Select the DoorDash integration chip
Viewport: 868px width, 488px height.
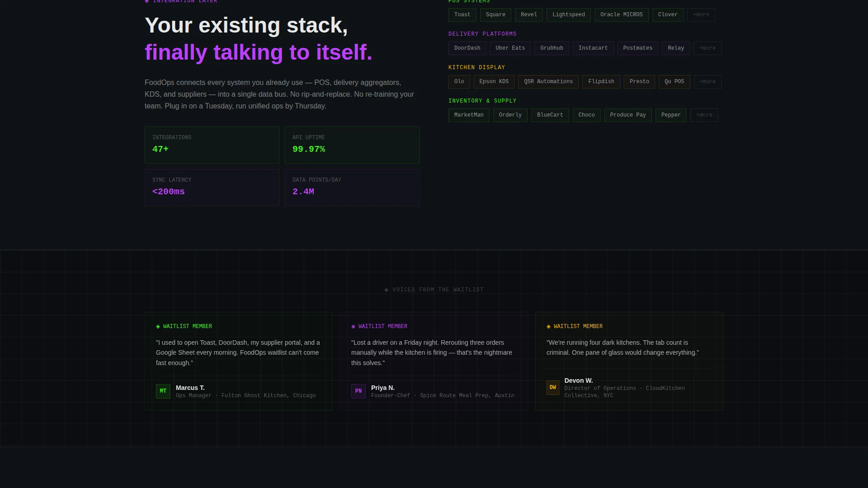[x=467, y=48]
